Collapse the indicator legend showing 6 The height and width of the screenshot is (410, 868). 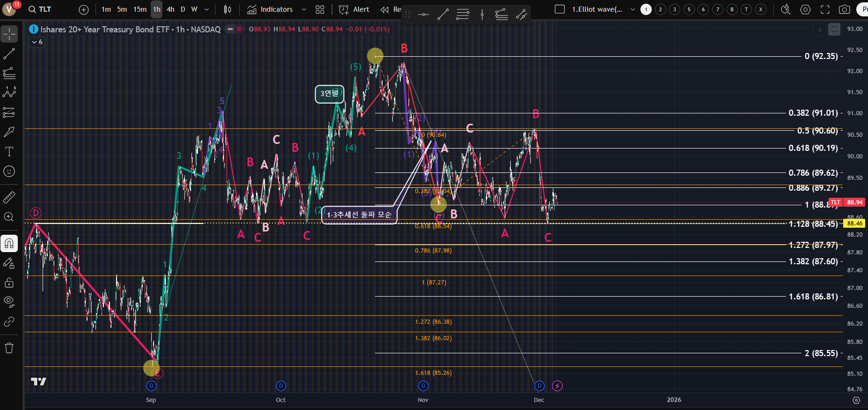click(37, 42)
